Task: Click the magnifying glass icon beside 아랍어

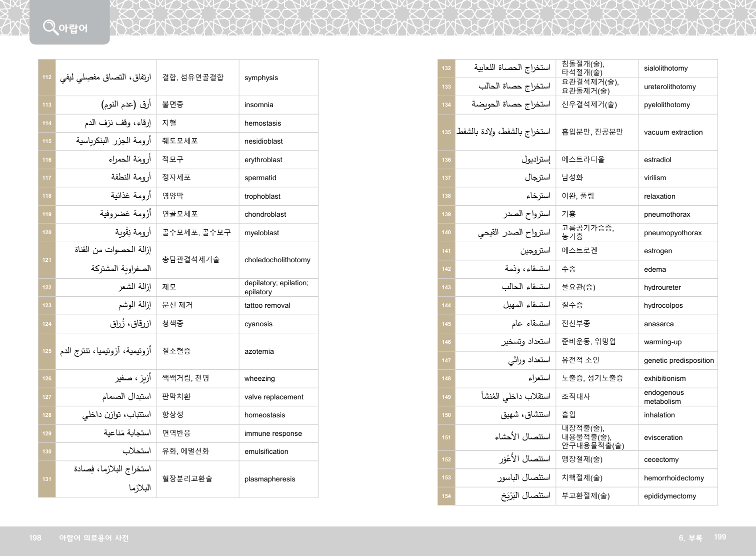Action: tap(50, 27)
